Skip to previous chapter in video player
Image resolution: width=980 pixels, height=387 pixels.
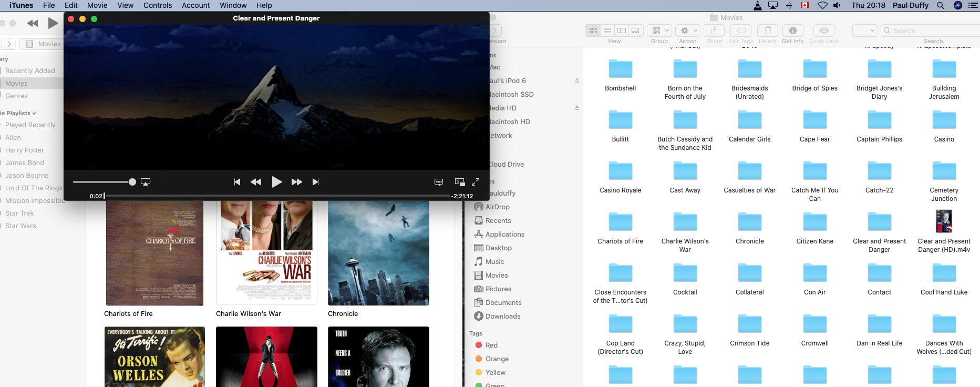pos(237,182)
